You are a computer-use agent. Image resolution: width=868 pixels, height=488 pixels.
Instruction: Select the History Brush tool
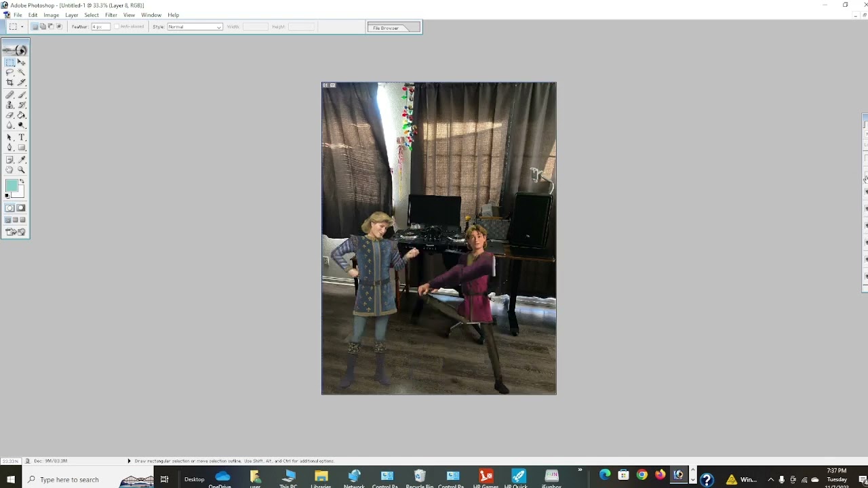coord(21,104)
